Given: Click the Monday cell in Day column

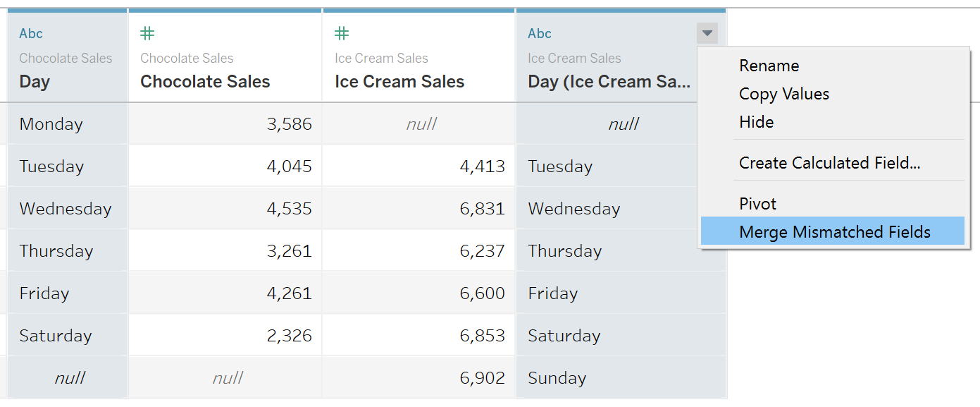Looking at the screenshot, I should coord(67,124).
